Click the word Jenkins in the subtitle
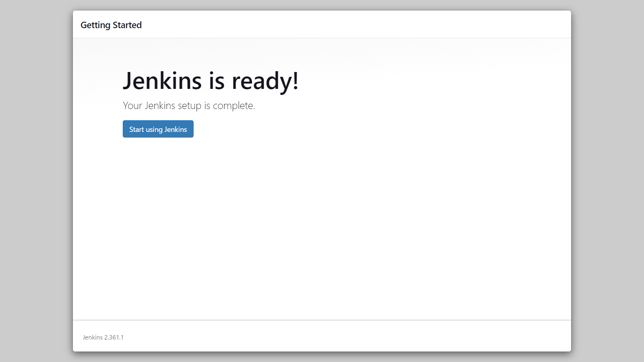 (x=160, y=105)
